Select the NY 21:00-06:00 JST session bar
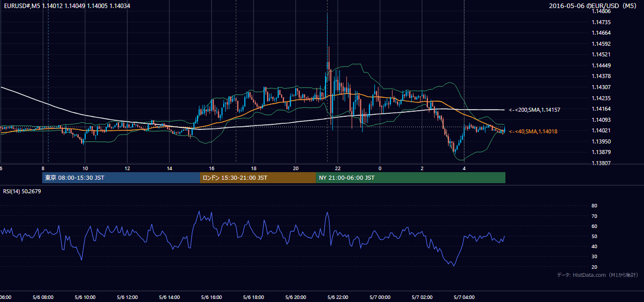This screenshot has width=644, height=302. pos(411,178)
